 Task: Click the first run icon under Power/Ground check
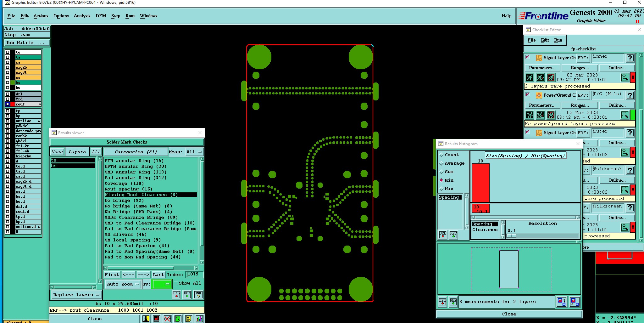pyautogui.click(x=530, y=115)
